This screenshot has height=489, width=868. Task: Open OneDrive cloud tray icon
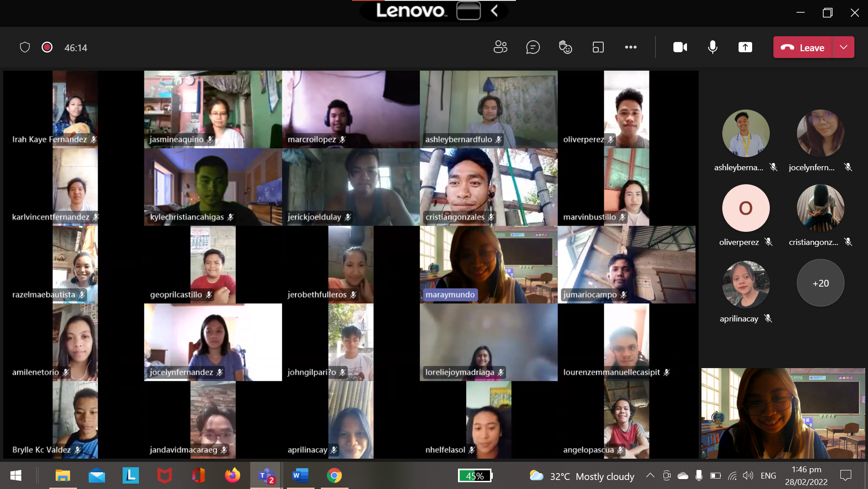tap(683, 475)
